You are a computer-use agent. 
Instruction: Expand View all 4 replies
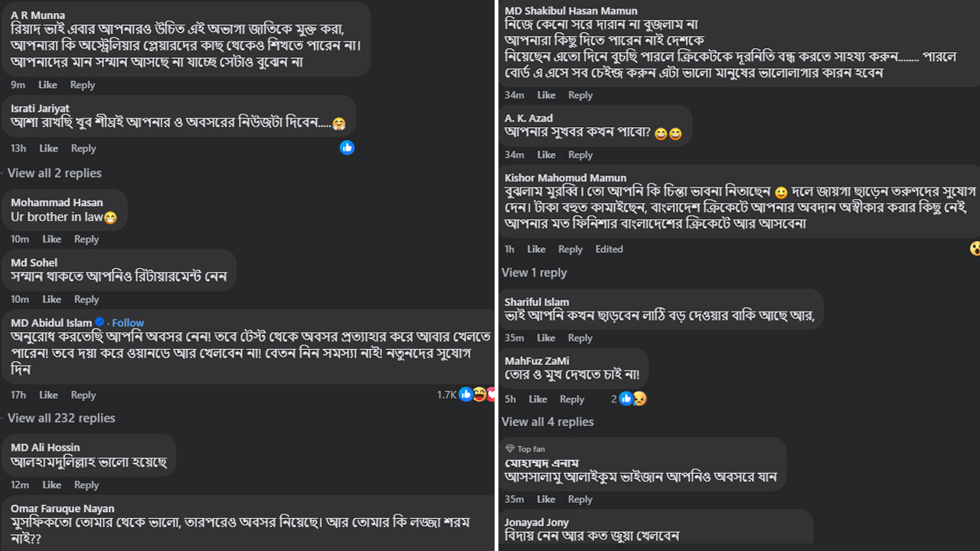click(547, 422)
